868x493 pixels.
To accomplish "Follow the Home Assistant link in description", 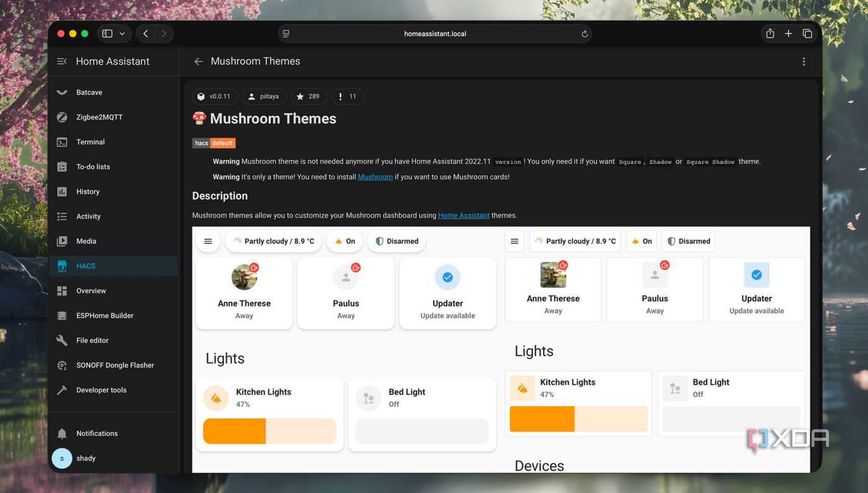I will tap(464, 215).
